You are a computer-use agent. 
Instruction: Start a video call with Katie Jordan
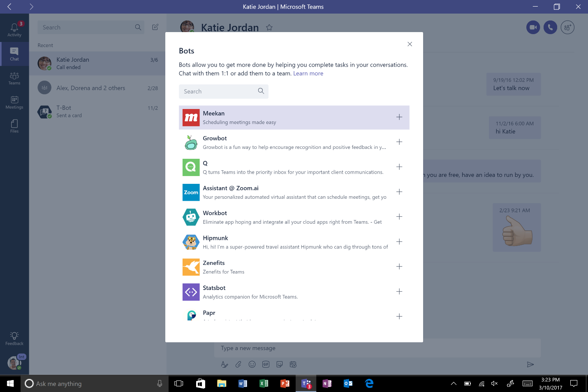533,27
